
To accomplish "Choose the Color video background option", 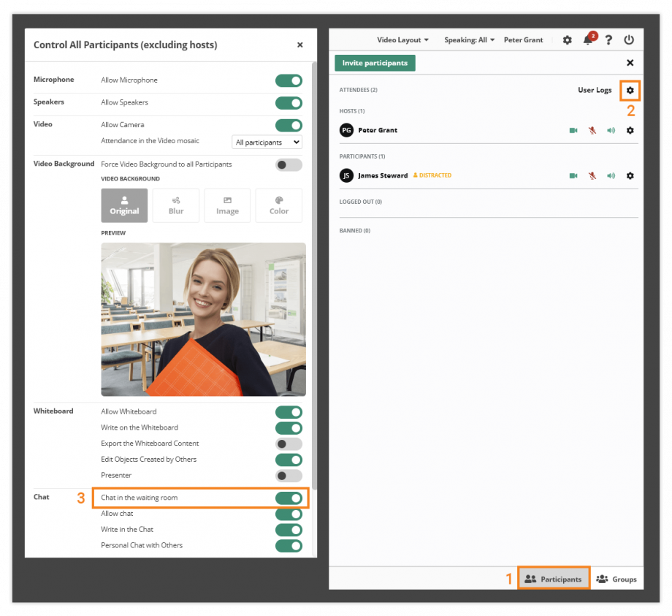I will click(278, 205).
